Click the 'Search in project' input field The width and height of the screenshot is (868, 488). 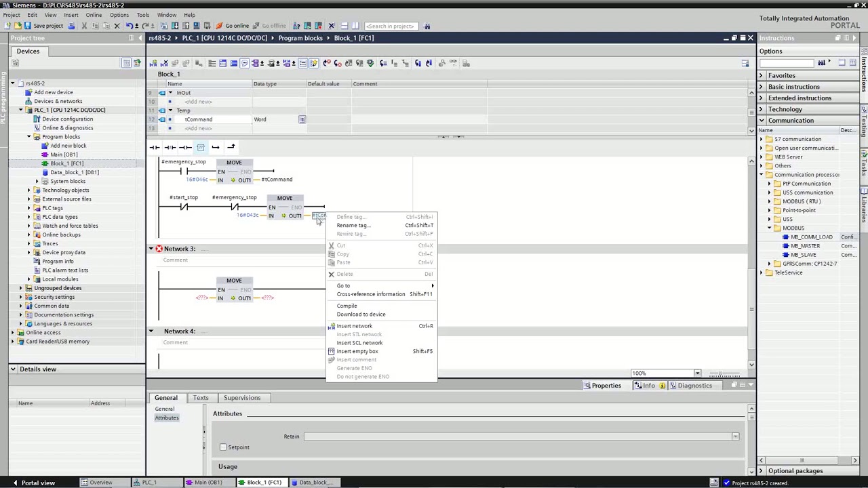pos(391,26)
